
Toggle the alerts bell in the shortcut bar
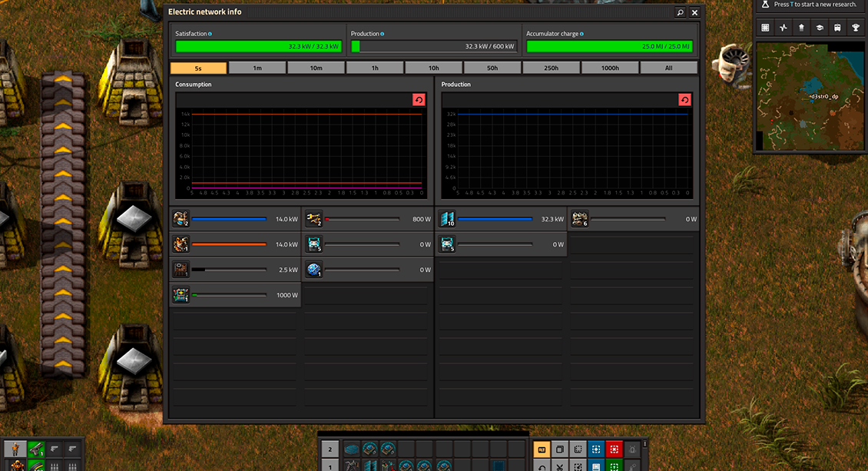(x=631, y=449)
